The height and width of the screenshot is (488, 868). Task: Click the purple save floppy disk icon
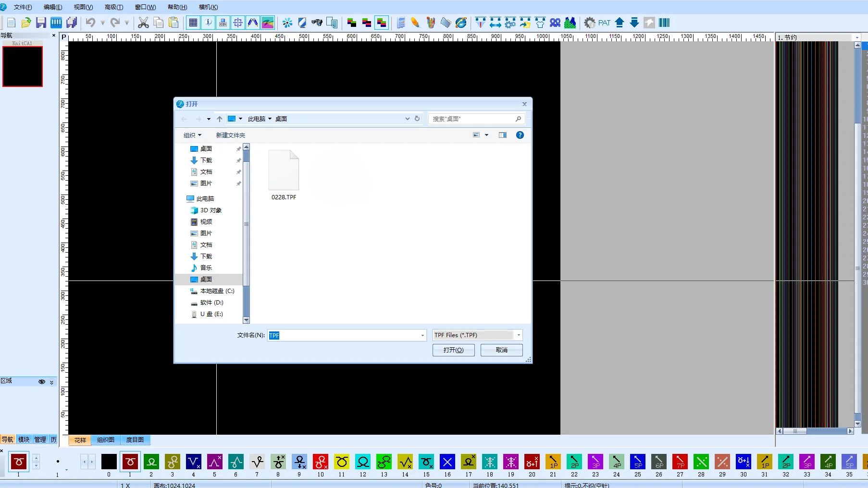pyautogui.click(x=41, y=23)
